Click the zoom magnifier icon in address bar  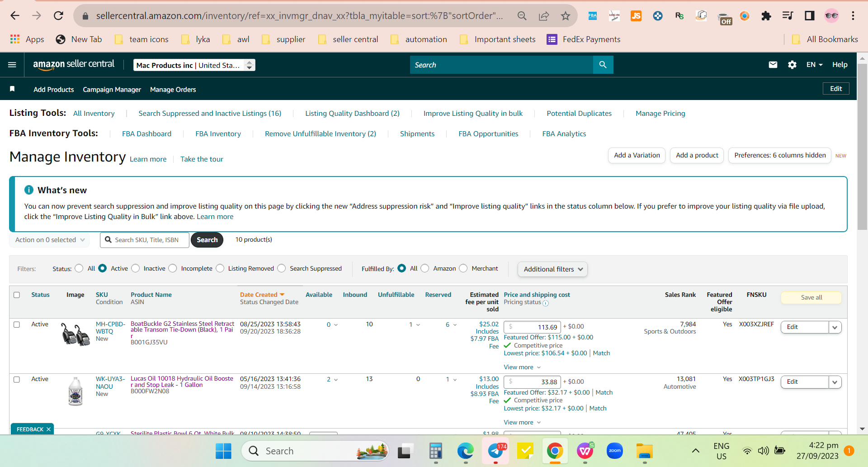pyautogui.click(x=522, y=16)
